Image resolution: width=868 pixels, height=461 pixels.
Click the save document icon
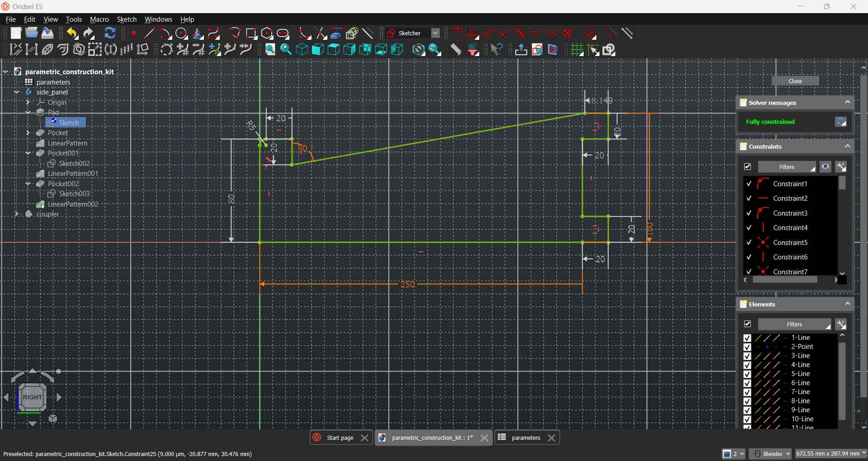(x=47, y=33)
